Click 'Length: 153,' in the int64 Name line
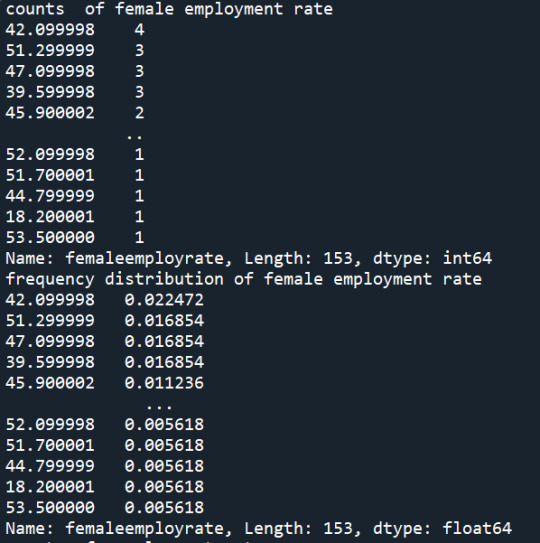This screenshot has width=540, height=543. [x=303, y=259]
